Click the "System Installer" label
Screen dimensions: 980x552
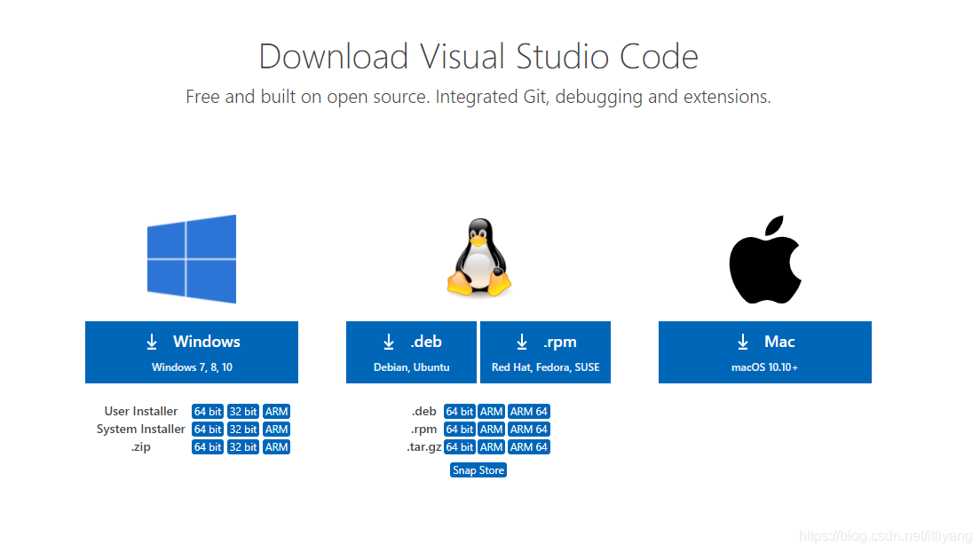tap(140, 429)
